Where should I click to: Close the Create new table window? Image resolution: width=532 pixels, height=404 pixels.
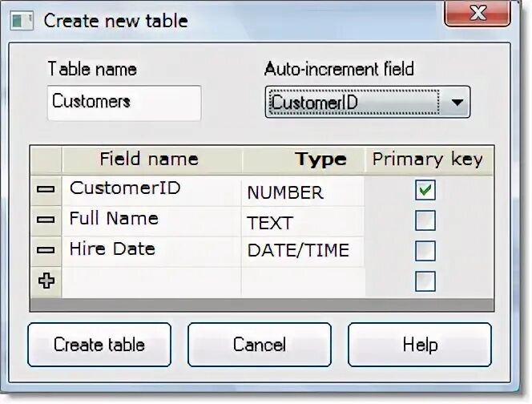pyautogui.click(x=478, y=14)
